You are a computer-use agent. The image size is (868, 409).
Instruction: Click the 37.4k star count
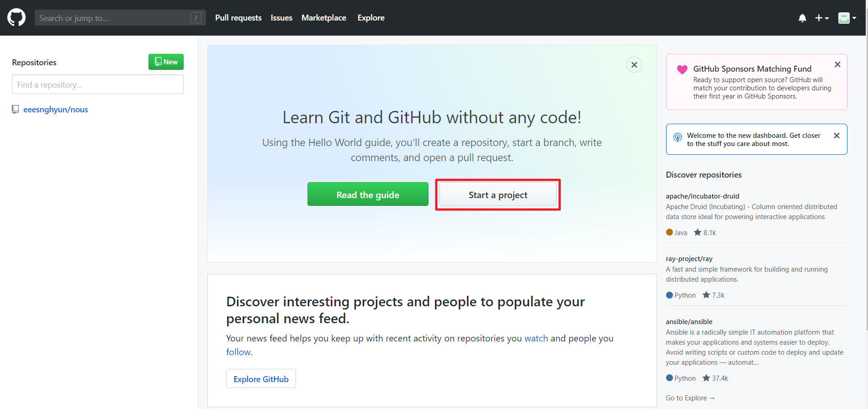click(x=715, y=378)
